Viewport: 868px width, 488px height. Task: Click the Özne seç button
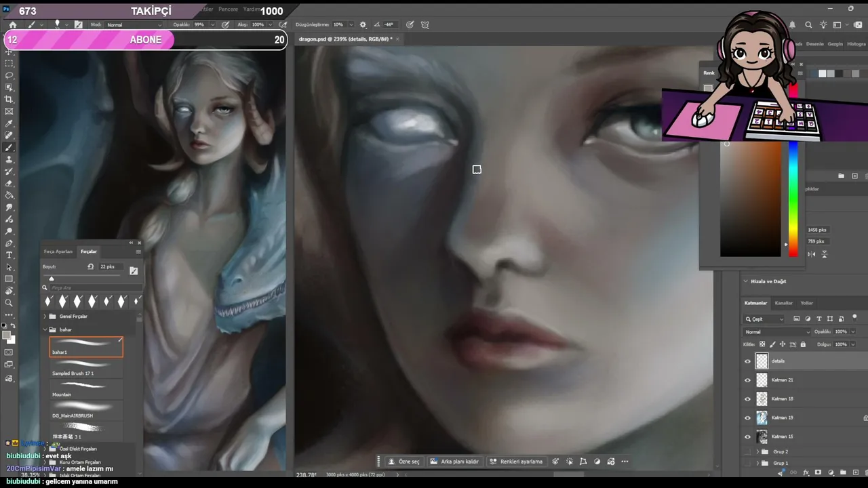click(x=404, y=462)
